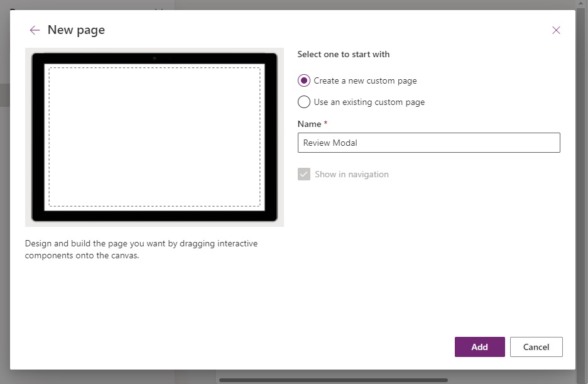The width and height of the screenshot is (588, 384).
Task: Navigate back using the purple arrow
Action: (35, 30)
